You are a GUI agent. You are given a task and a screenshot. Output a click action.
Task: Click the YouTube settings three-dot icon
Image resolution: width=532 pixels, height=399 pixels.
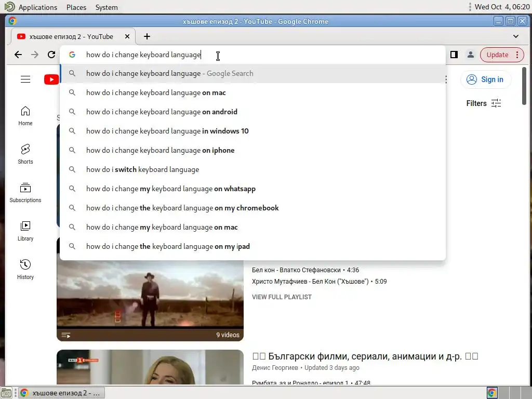point(446,79)
